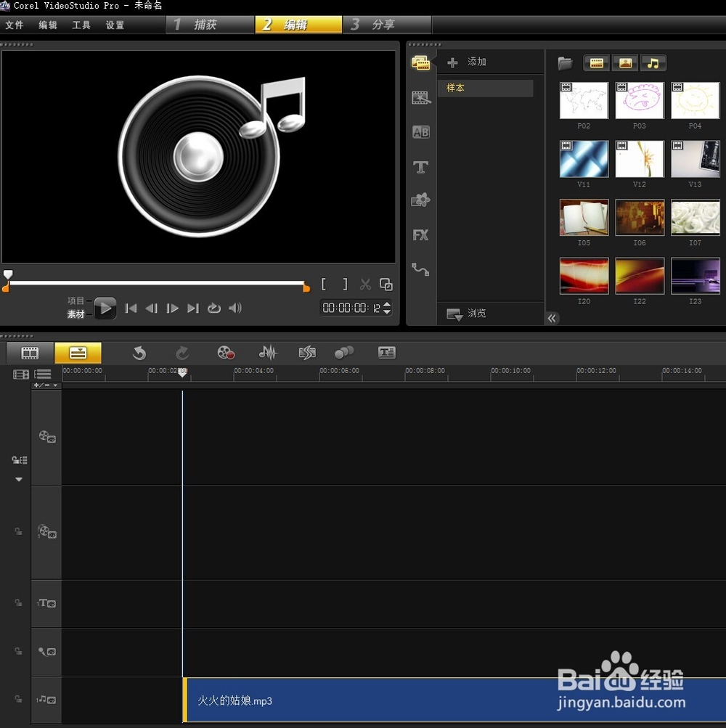Click the Music track header icon
Screen dimensions: 726x728
coord(46,699)
